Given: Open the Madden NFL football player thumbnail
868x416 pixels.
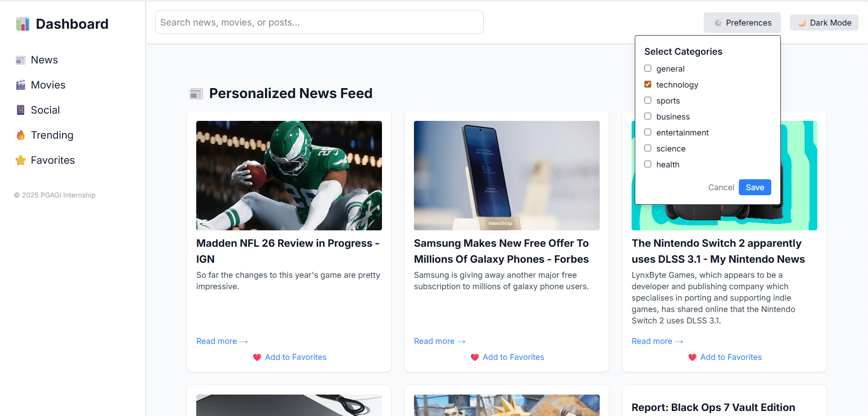Looking at the screenshot, I should 289,176.
